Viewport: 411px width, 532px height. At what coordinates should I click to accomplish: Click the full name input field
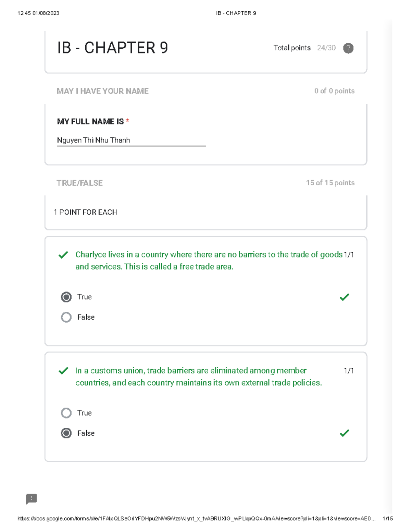[x=131, y=140]
